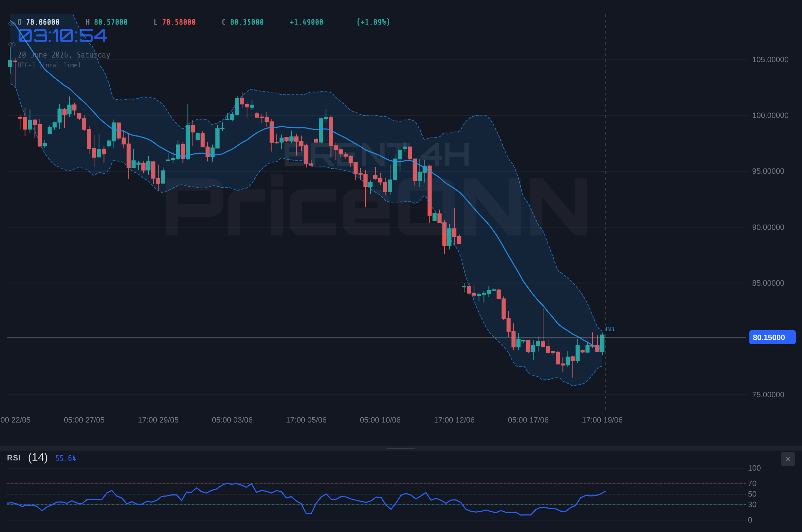Click the 05:00 10/06 time label
Image resolution: width=802 pixels, height=532 pixels.
click(x=380, y=420)
